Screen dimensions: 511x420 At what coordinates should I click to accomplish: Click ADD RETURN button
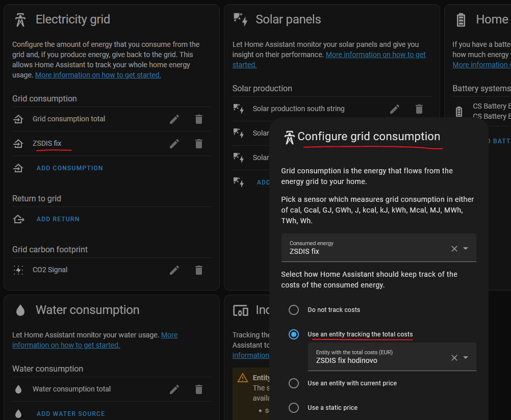[x=58, y=219]
